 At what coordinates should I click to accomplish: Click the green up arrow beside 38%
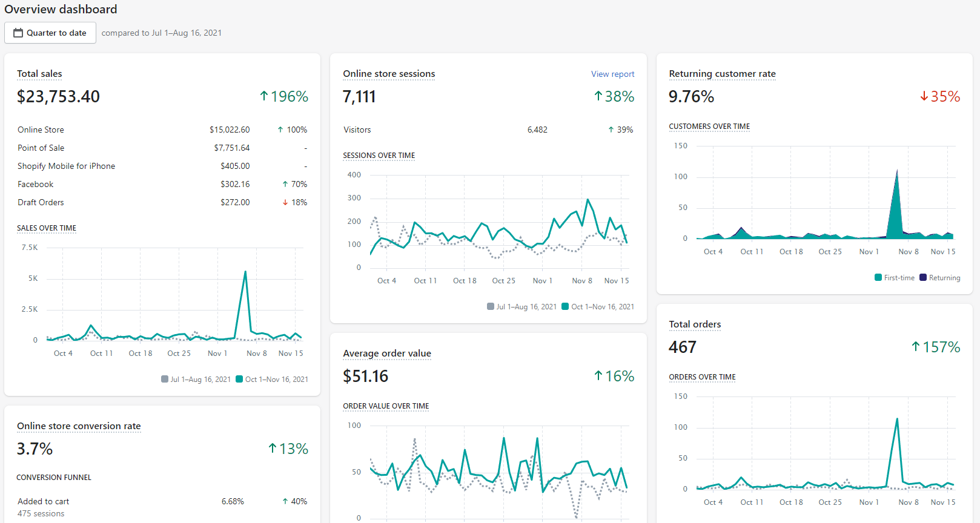598,96
